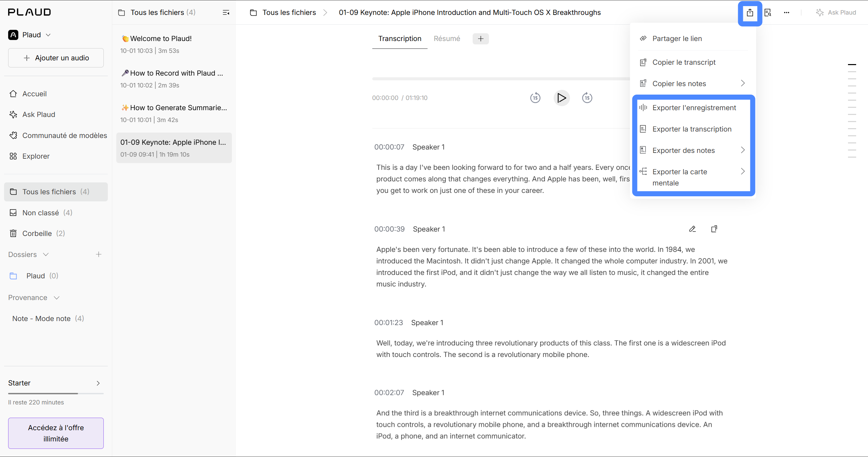Switch to the Transcription tab

[400, 39]
